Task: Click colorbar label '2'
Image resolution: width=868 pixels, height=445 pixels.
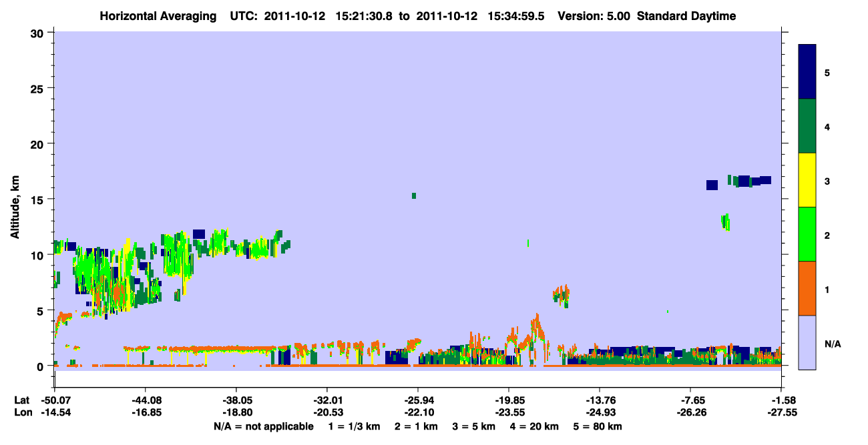Action: (x=827, y=236)
